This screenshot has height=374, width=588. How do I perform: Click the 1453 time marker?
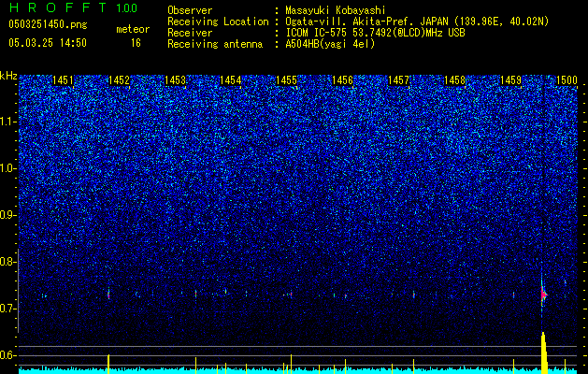pos(175,80)
